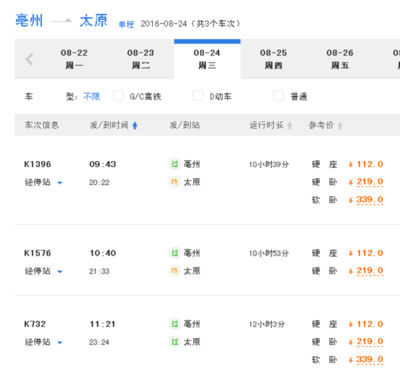400x370 pixels.
Task: Click K1576 硬座 price ¥112.0
Action: [366, 253]
